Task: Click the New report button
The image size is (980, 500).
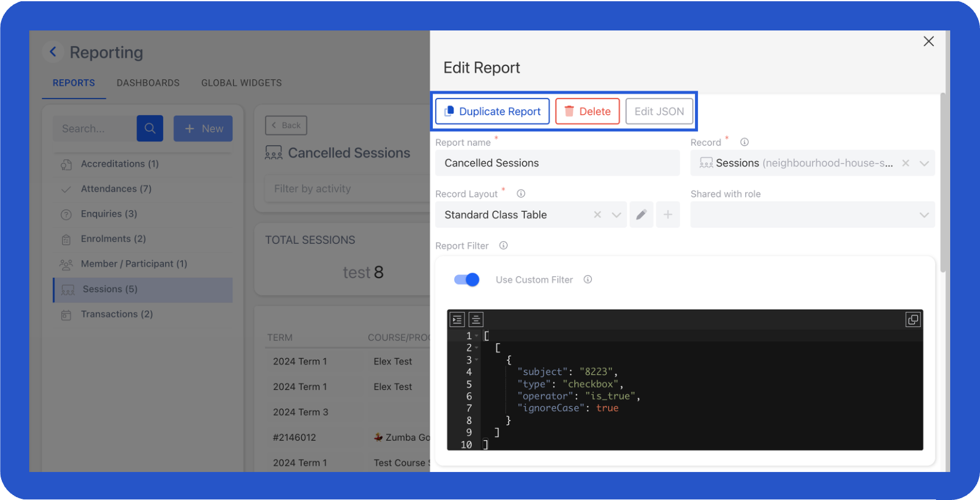Action: pos(203,128)
